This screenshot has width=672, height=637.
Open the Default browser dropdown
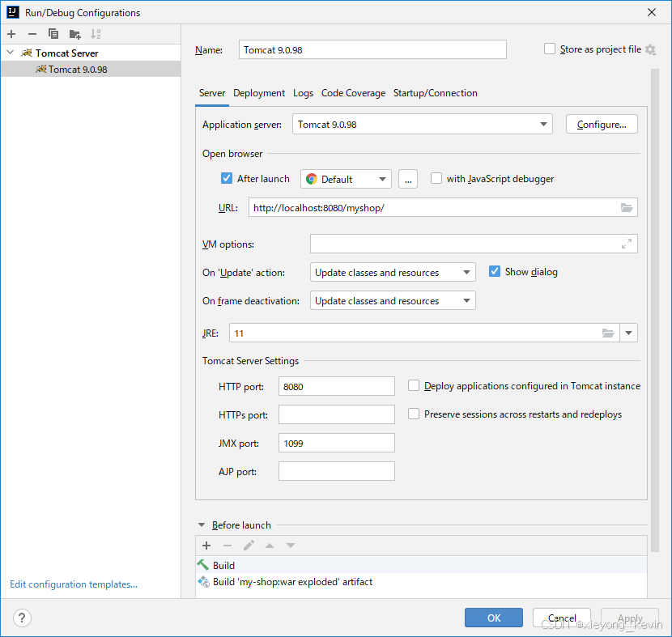click(346, 179)
